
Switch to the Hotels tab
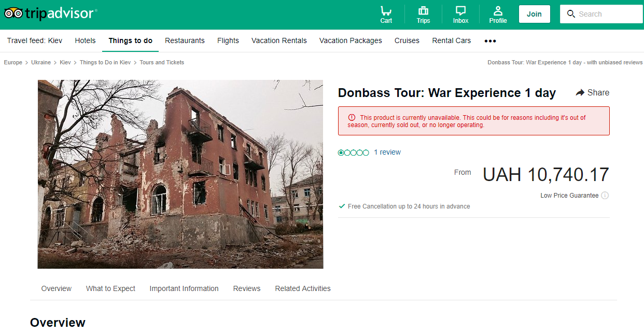coord(85,40)
